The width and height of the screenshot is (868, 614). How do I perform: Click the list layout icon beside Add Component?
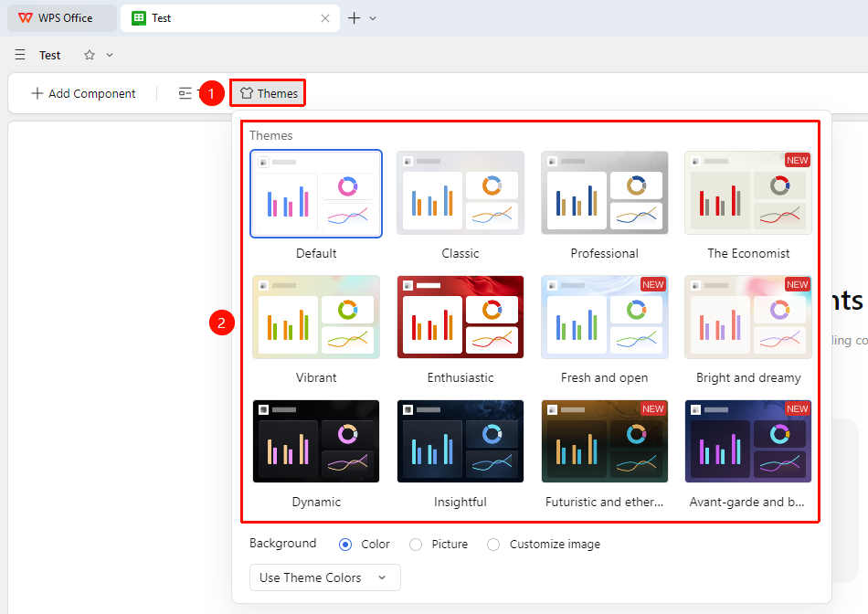pyautogui.click(x=185, y=93)
